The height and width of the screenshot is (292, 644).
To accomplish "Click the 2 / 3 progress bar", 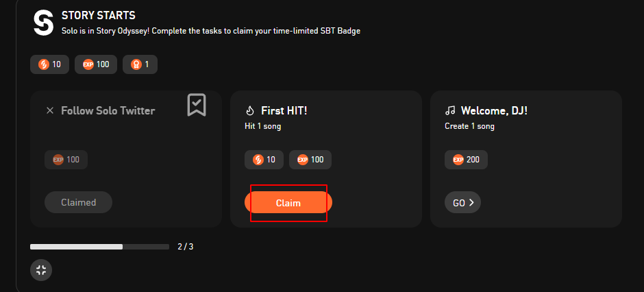I will coord(100,246).
